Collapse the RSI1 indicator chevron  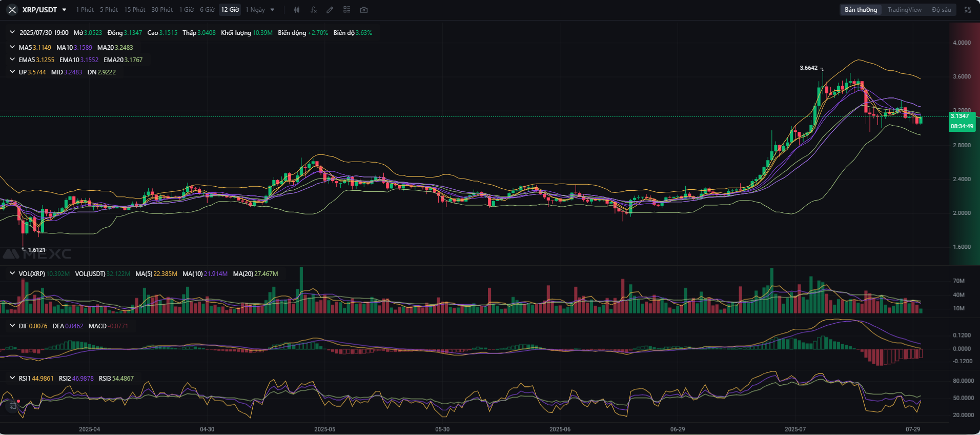coord(12,378)
